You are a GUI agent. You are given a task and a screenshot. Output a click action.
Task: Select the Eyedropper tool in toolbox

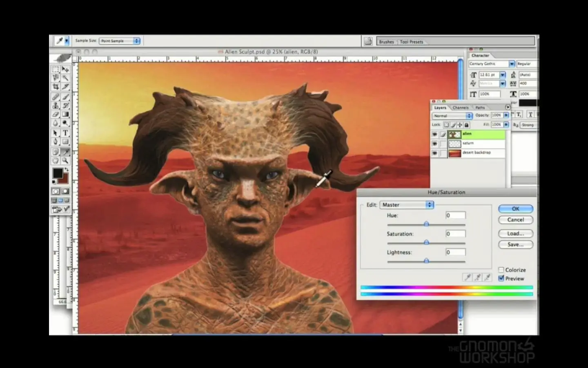65,152
